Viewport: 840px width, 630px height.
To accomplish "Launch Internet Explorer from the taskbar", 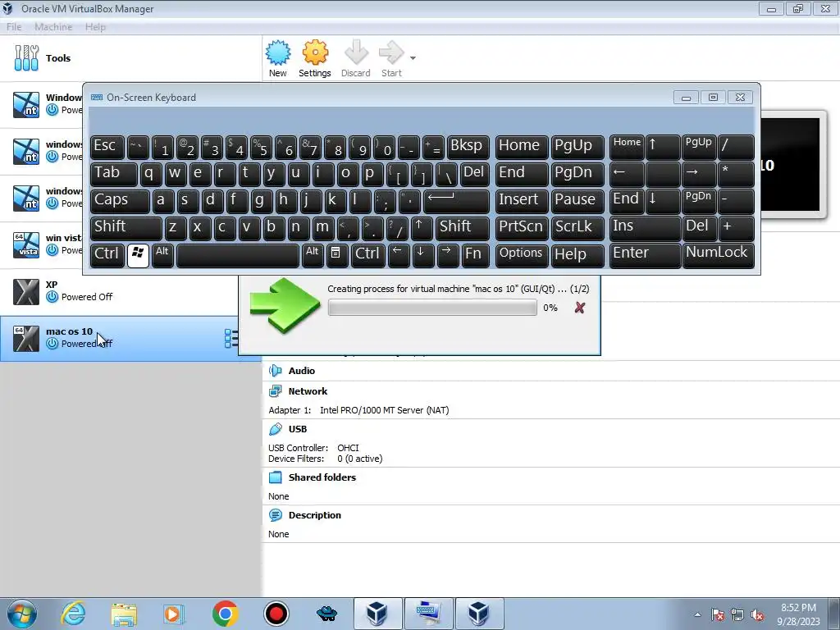I will (x=73, y=614).
